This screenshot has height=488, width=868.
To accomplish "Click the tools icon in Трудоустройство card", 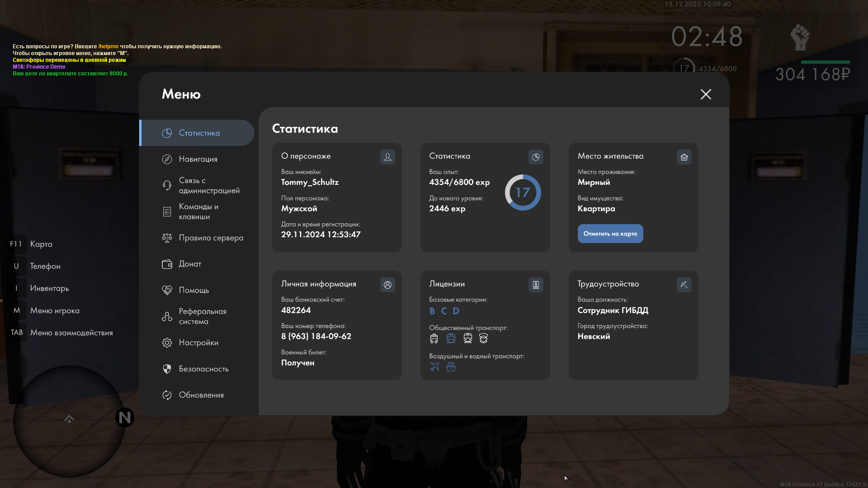I will coord(684,285).
